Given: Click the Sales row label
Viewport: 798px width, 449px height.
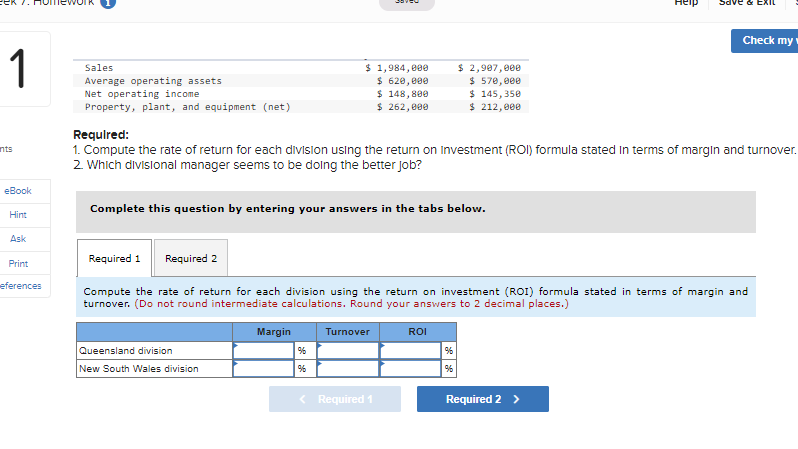Looking at the screenshot, I should click(99, 68).
